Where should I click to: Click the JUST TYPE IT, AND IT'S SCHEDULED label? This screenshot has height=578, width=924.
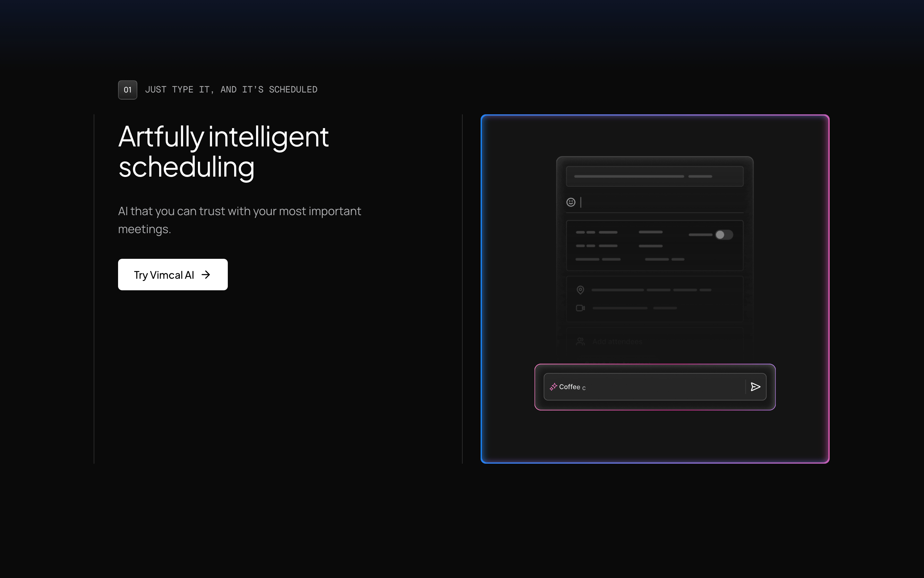pos(231,90)
